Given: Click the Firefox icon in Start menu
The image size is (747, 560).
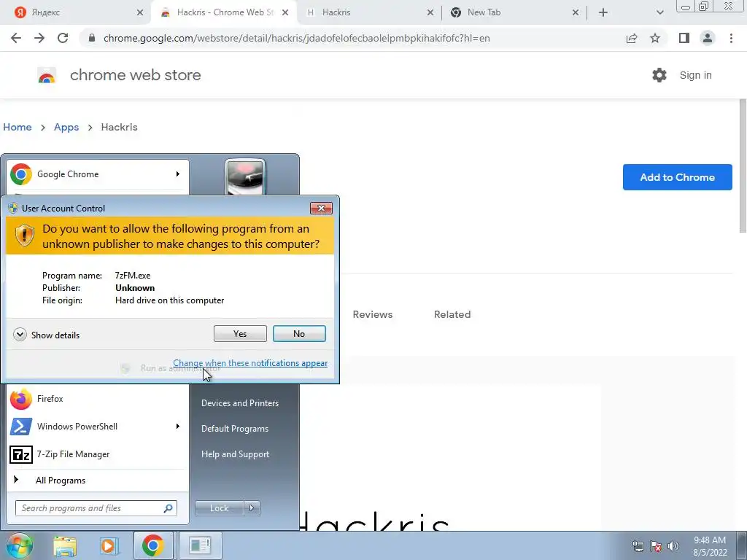Looking at the screenshot, I should click(21, 399).
